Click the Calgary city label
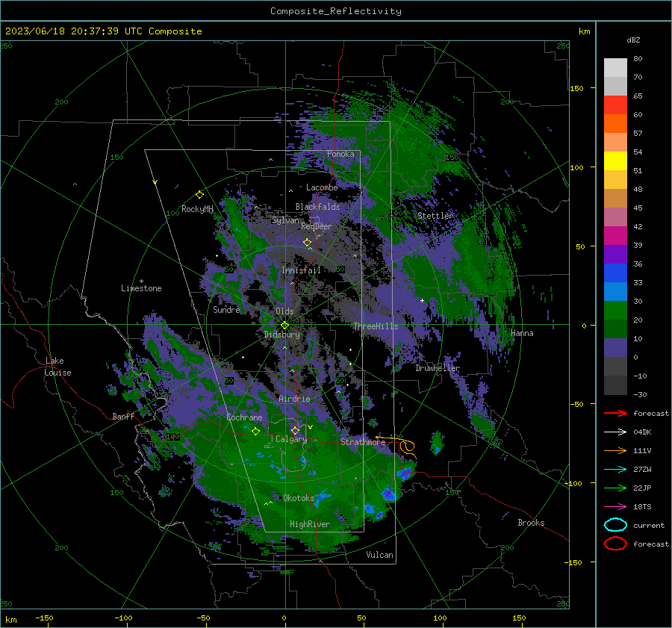Viewport: 672px width, 628px height. coord(291,439)
